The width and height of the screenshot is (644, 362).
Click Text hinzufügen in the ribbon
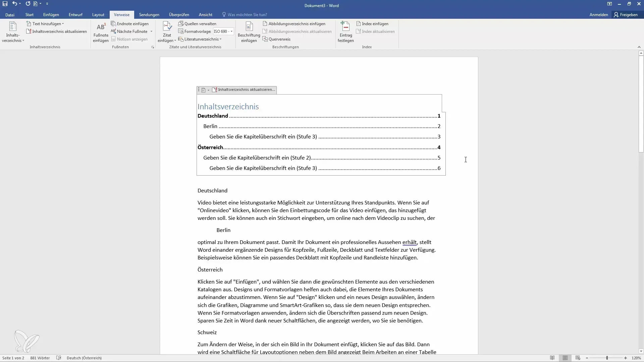tap(45, 24)
